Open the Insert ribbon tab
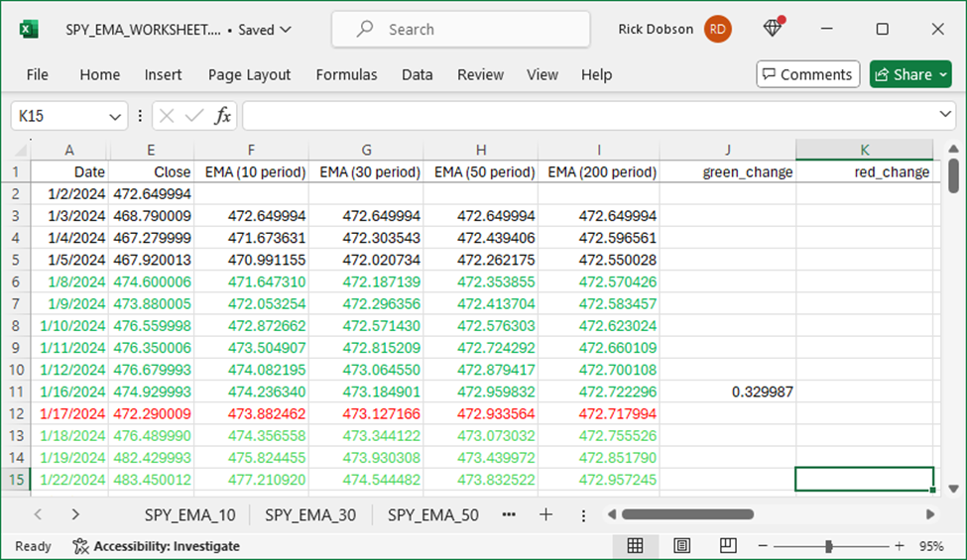 tap(163, 74)
